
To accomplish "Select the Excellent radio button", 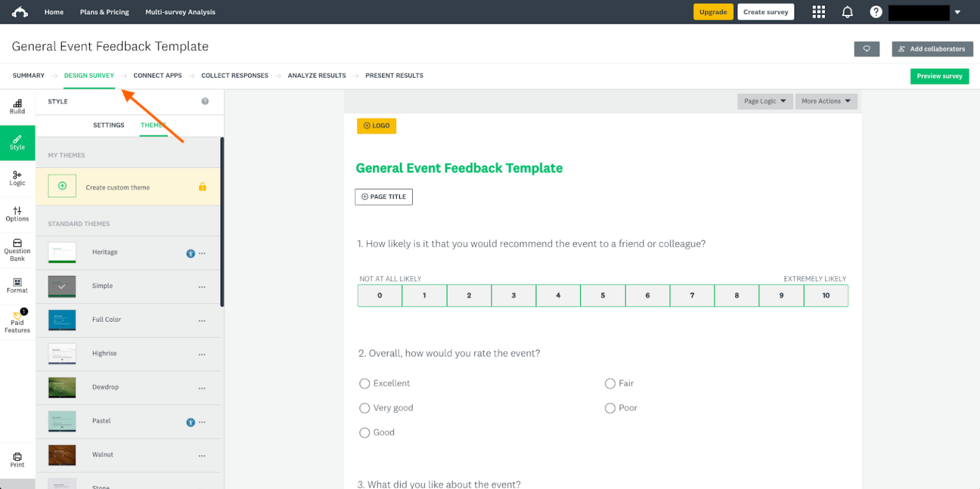I will [364, 384].
